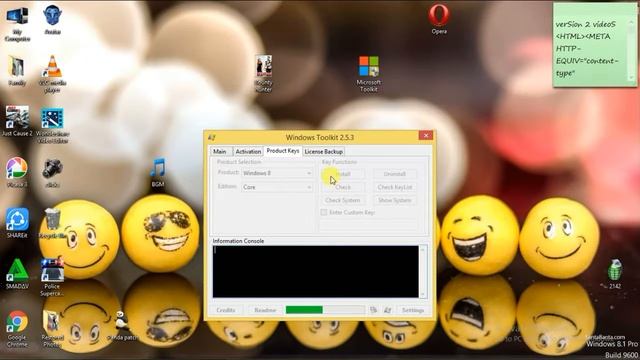The width and height of the screenshot is (640, 360).
Task: Click the Uninstall key button
Action: click(x=395, y=174)
